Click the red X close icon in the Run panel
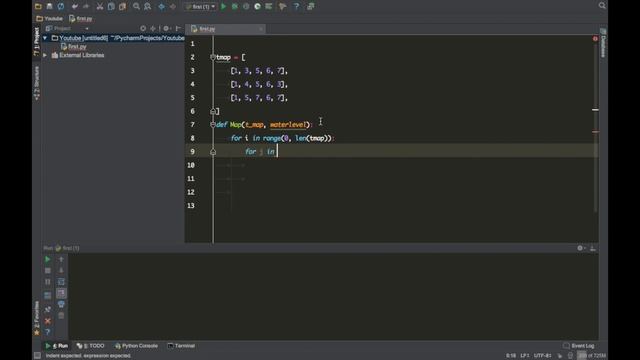 (47, 321)
